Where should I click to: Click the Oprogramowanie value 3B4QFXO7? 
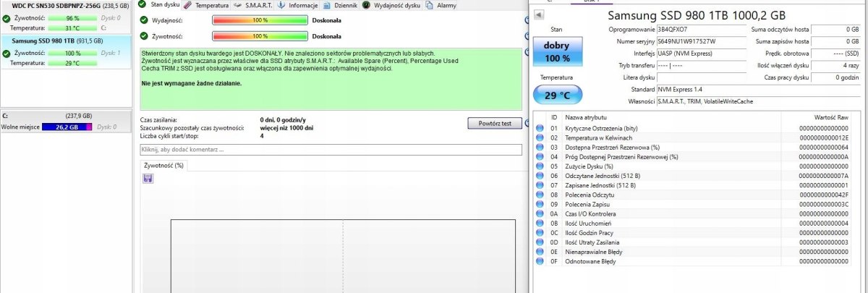700,29
